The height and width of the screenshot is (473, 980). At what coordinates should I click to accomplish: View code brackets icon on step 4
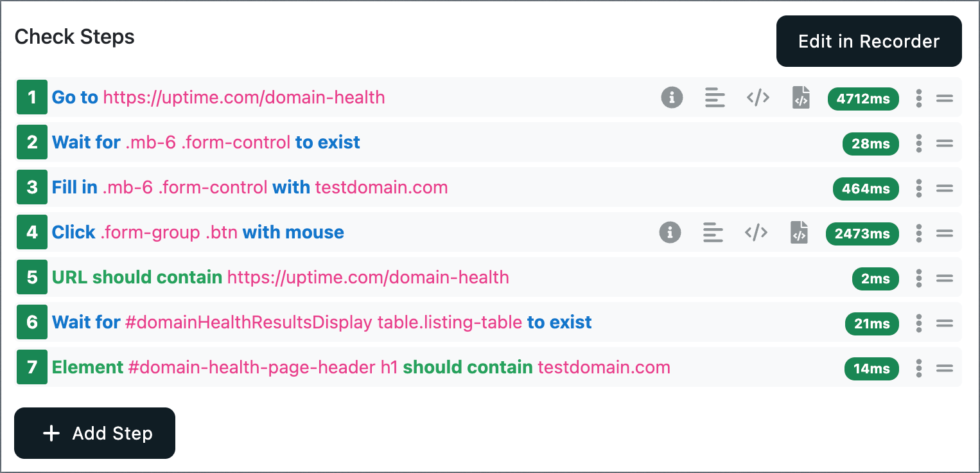[756, 233]
